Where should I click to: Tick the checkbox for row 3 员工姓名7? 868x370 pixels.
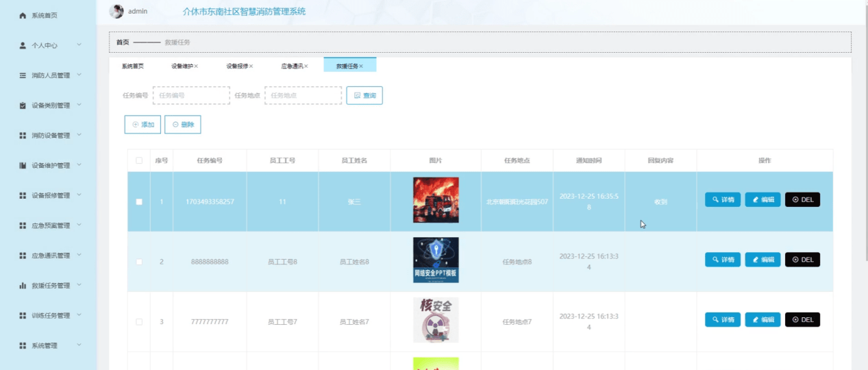[x=139, y=322]
